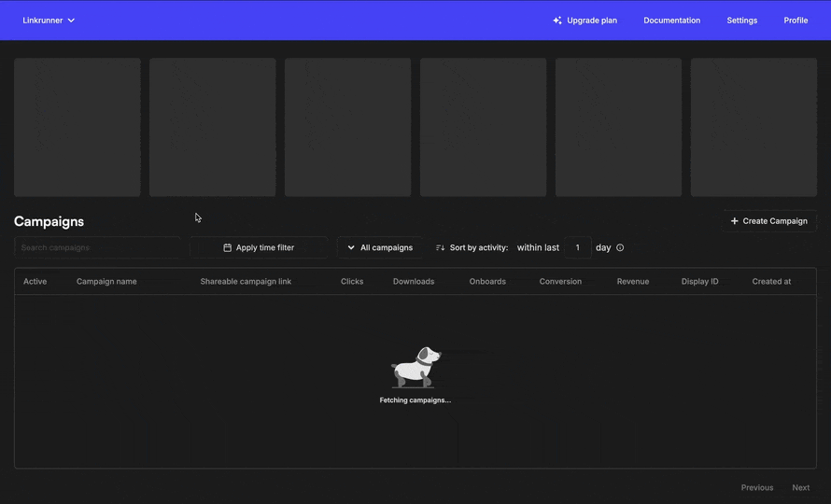This screenshot has width=831, height=504.
Task: Open the Profile page
Action: click(x=796, y=21)
